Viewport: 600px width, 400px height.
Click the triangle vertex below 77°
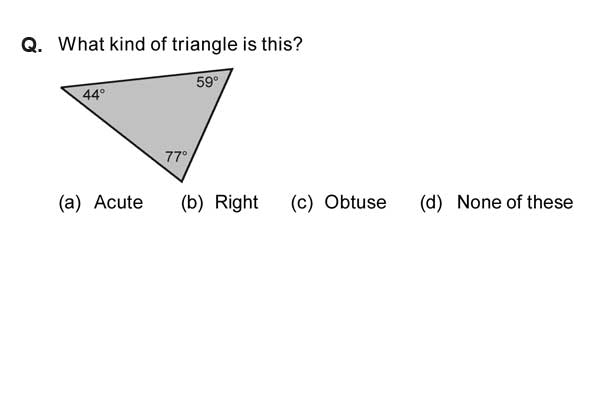click(x=182, y=181)
